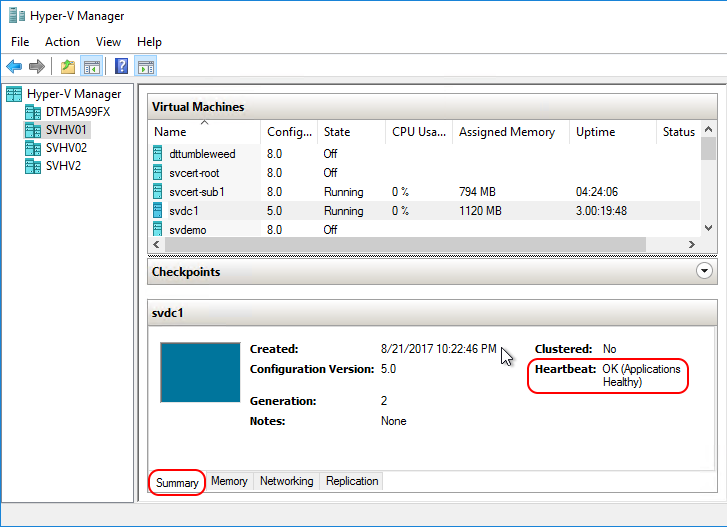727x527 pixels.
Task: Select the DTM5A99FX server node
Action: [78, 112]
